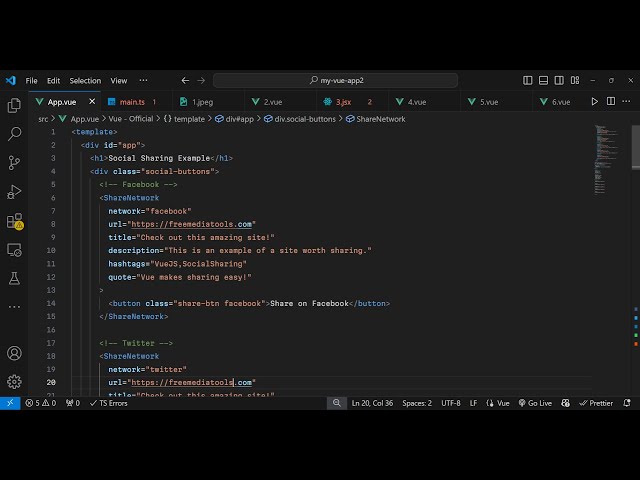Toggle Go Live server in status bar
Viewport: 640px width, 480px height.
pyautogui.click(x=535, y=403)
